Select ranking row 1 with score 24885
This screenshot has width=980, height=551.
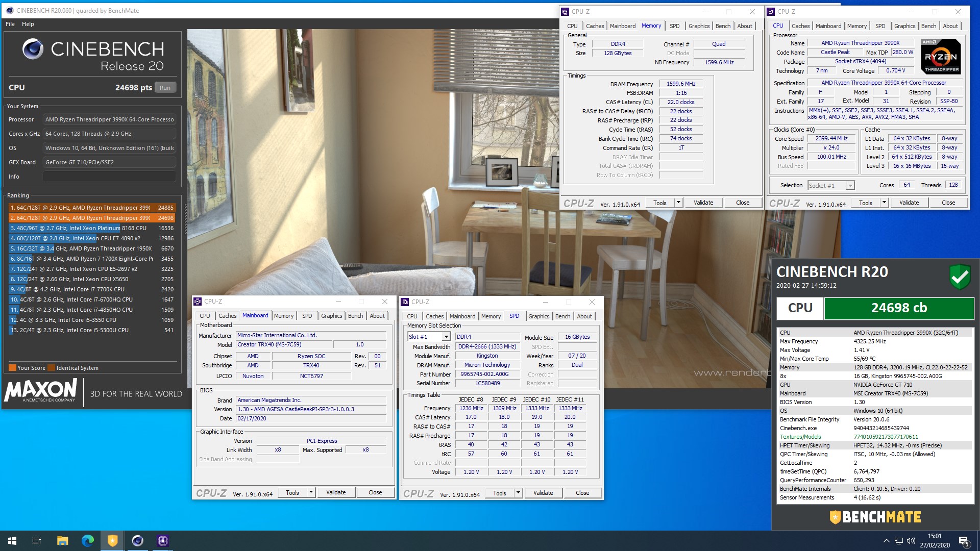pos(92,208)
